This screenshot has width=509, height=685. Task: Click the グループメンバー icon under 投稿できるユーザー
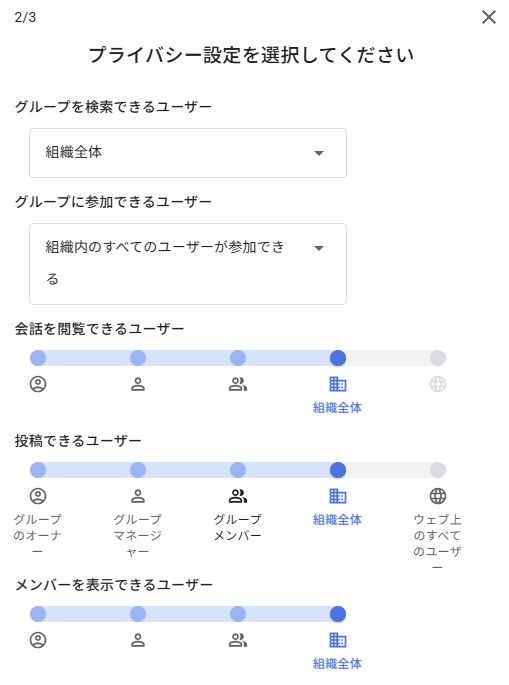pyautogui.click(x=238, y=496)
